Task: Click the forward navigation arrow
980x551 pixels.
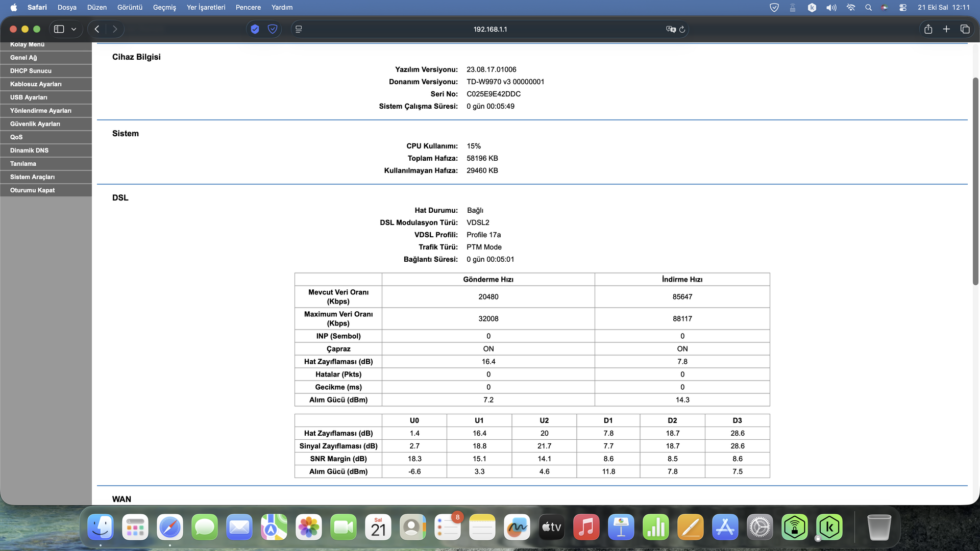Action: (115, 29)
